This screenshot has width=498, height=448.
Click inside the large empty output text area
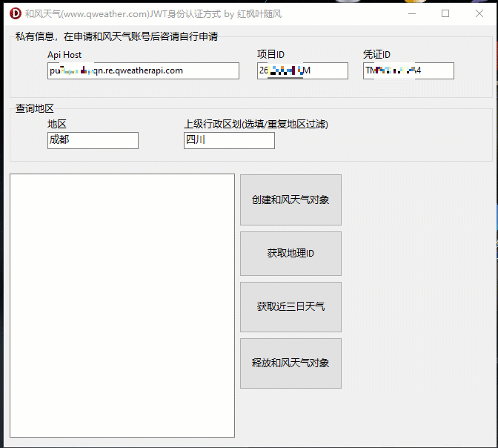[122, 306]
